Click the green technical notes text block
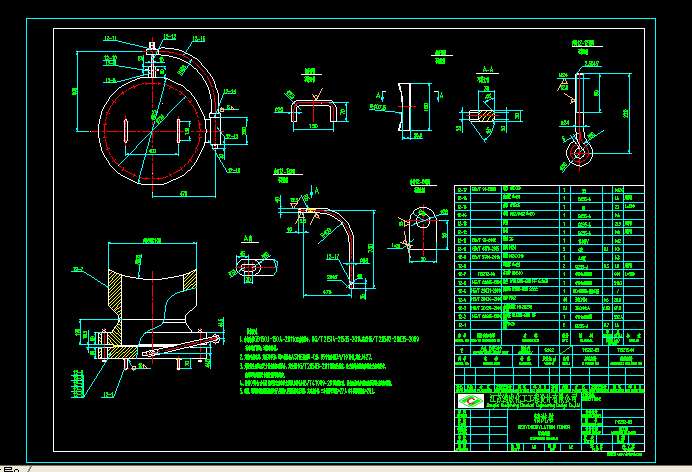 coord(329,362)
